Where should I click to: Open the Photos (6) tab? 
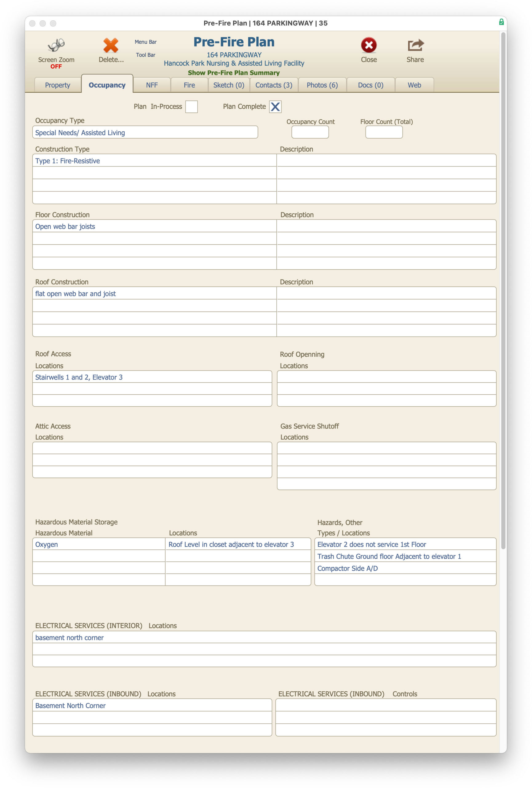(322, 85)
